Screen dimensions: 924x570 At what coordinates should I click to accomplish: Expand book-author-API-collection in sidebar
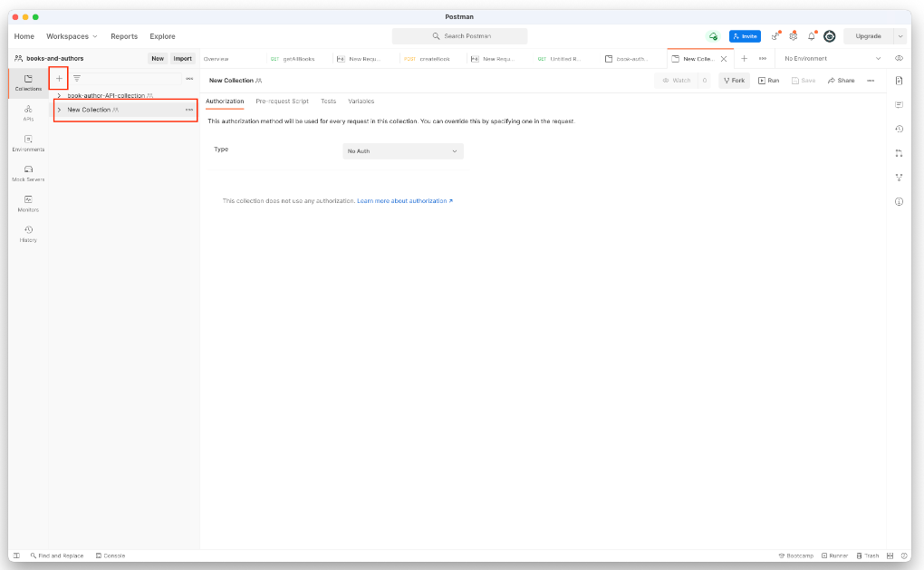pos(59,95)
